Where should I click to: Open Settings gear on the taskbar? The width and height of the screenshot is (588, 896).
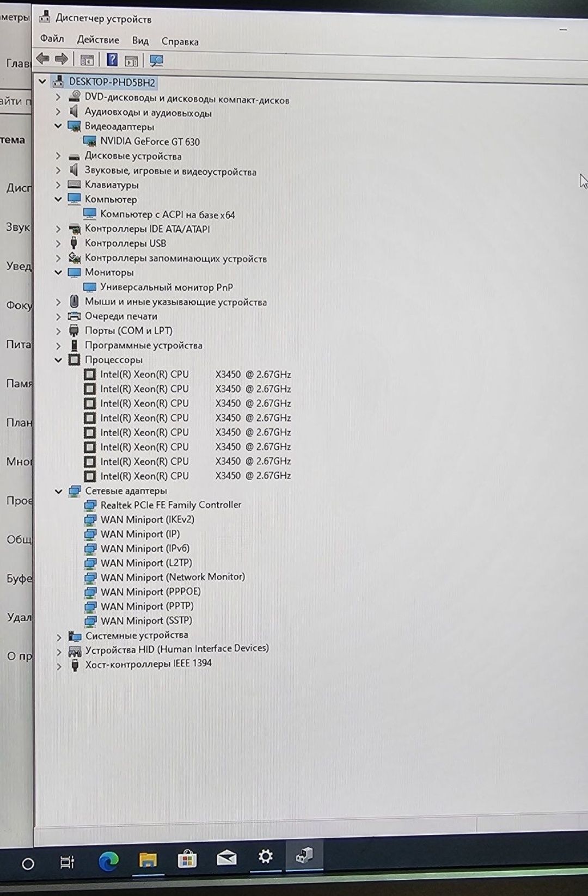[265, 857]
